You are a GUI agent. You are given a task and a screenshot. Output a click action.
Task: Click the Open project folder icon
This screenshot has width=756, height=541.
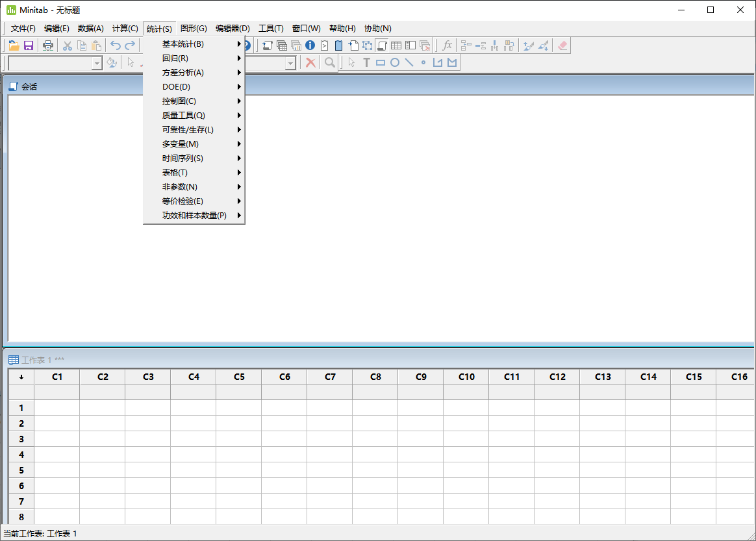[14, 46]
